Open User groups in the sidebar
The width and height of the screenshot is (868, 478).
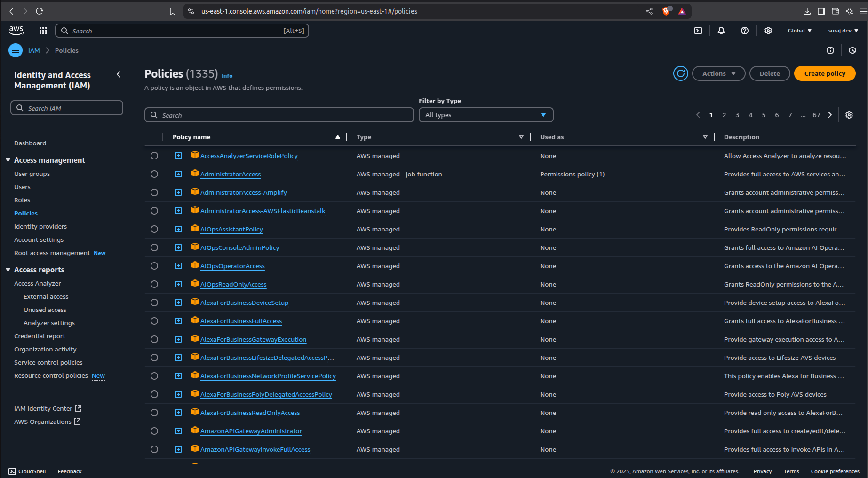(x=32, y=174)
